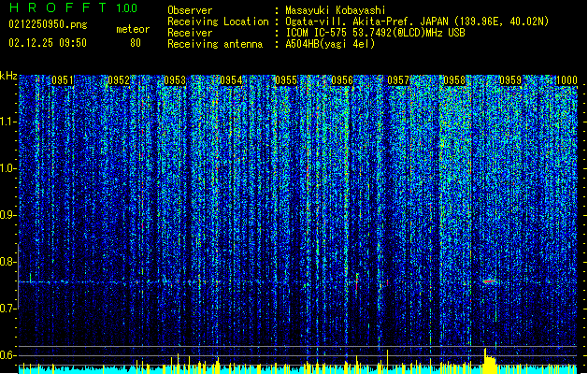Screen dimensions: 588x374
Task: Click the 0951 time marker
Action: click(x=63, y=80)
